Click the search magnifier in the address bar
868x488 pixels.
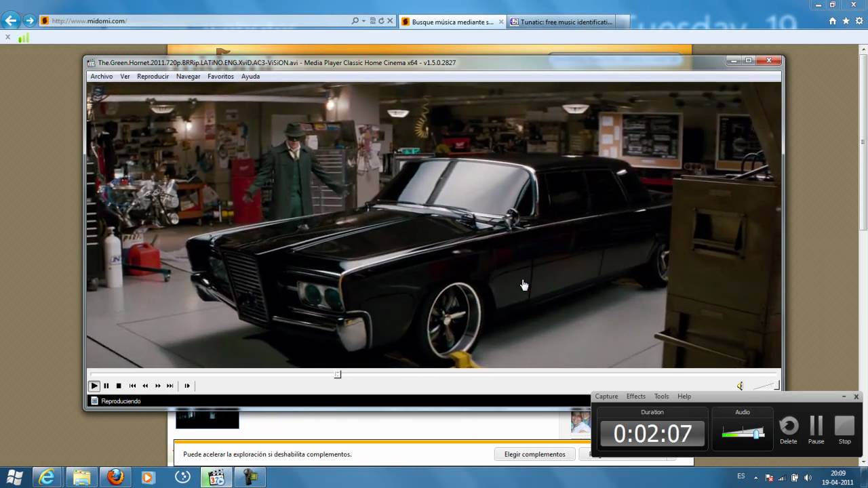[355, 21]
